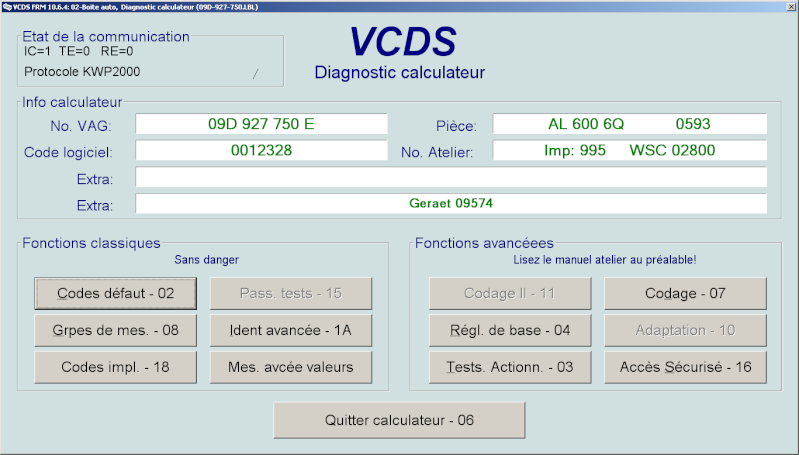Viewport: 799px width, 455px height.
Task: Open Codage - 07 function
Action: [685, 293]
